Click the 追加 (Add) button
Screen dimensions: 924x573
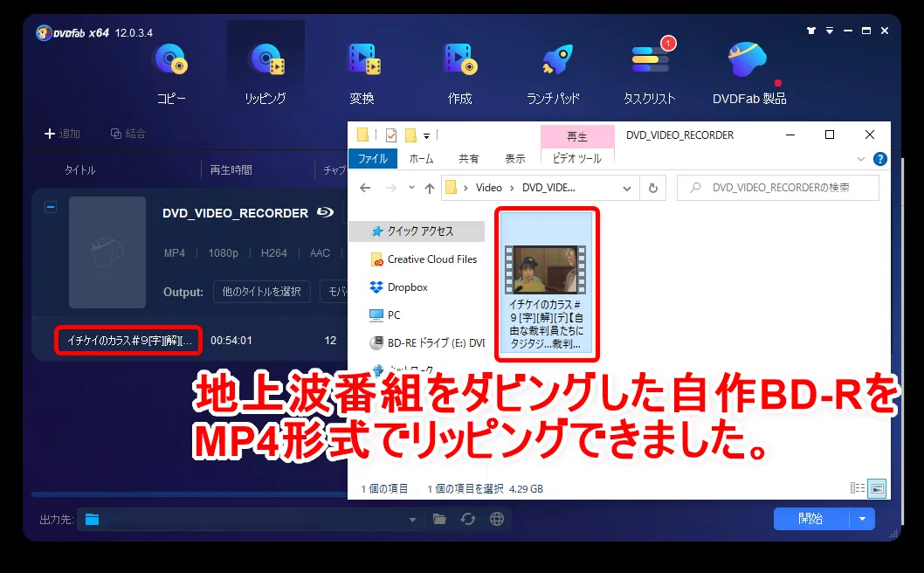(x=62, y=134)
